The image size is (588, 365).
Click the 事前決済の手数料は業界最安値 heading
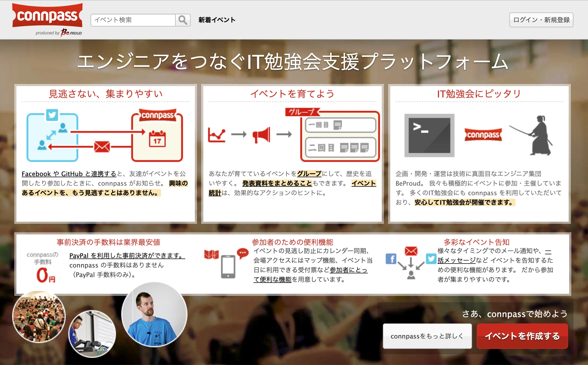click(109, 242)
